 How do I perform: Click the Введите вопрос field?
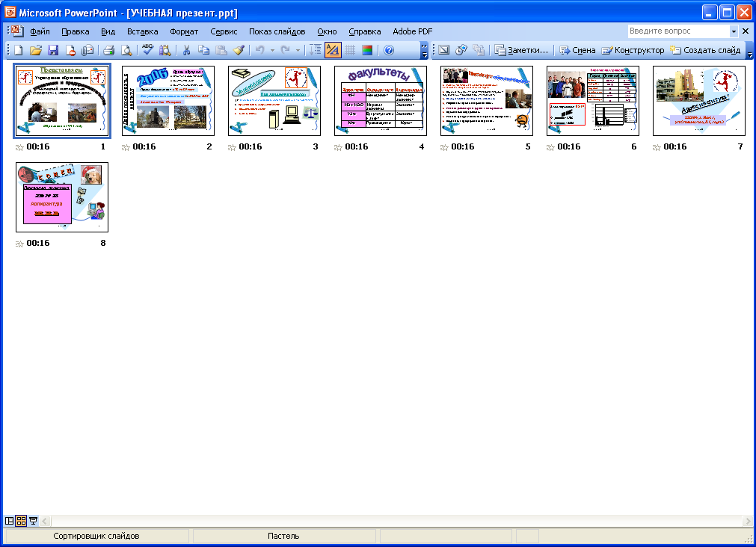click(679, 31)
